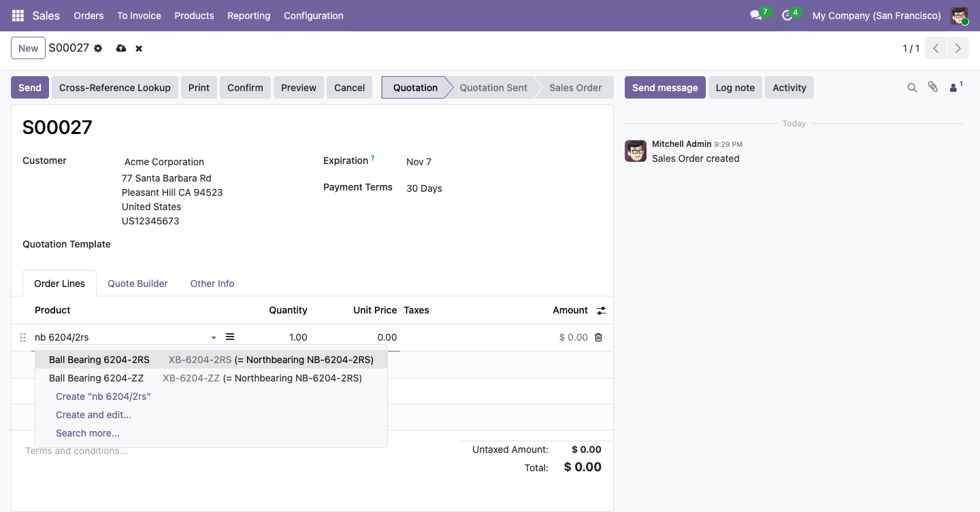Click the S00027 breadcrumb title
Image resolution: width=980 pixels, height=512 pixels.
[69, 48]
